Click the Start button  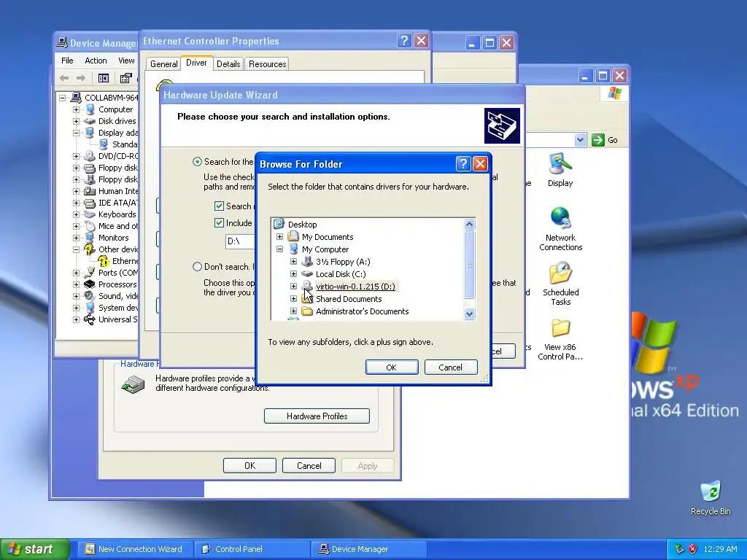click(x=34, y=549)
